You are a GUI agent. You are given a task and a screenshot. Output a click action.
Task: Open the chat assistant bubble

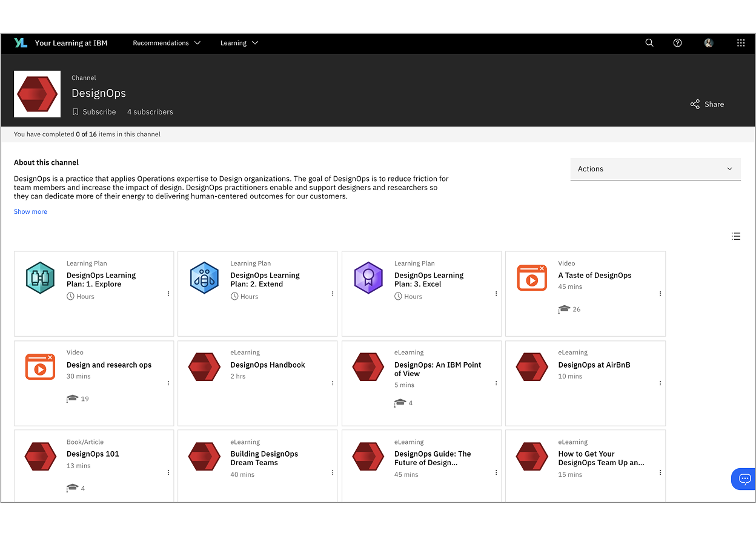(x=744, y=479)
